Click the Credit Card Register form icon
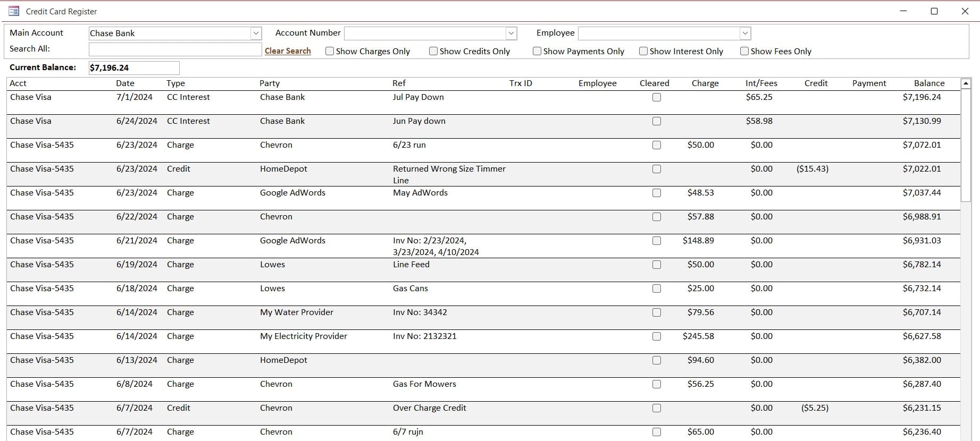Screen dimensions: 980x441 [14, 11]
